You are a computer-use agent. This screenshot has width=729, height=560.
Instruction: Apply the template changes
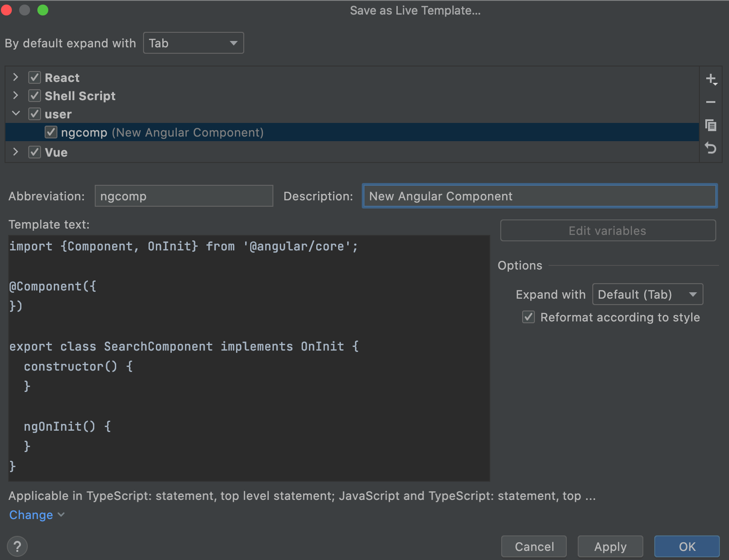point(610,546)
